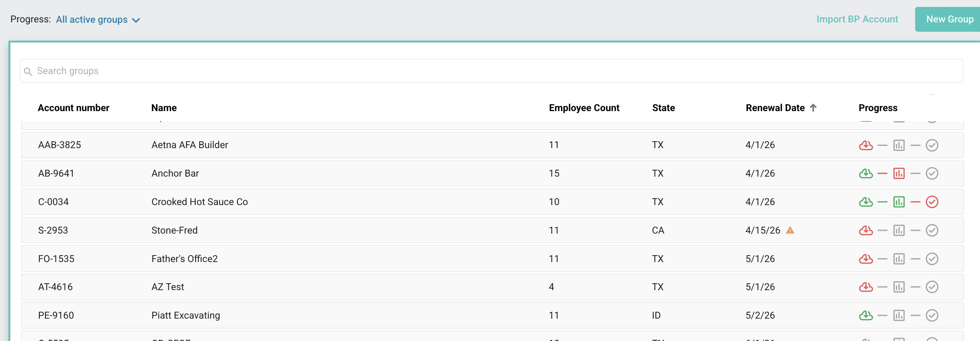Toggle sort arrow on Renewal Date column
This screenshot has height=341, width=980.
point(813,108)
